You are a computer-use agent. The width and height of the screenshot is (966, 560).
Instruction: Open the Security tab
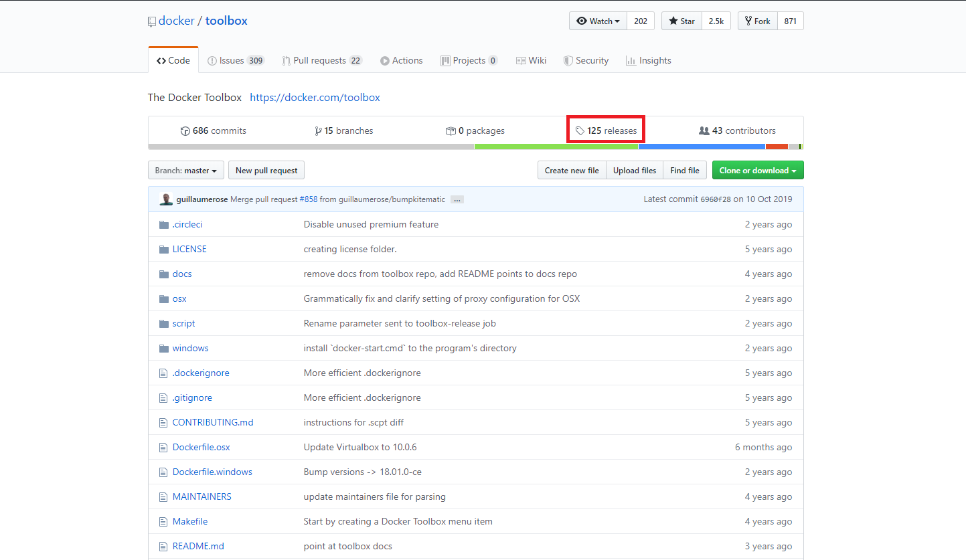point(586,60)
